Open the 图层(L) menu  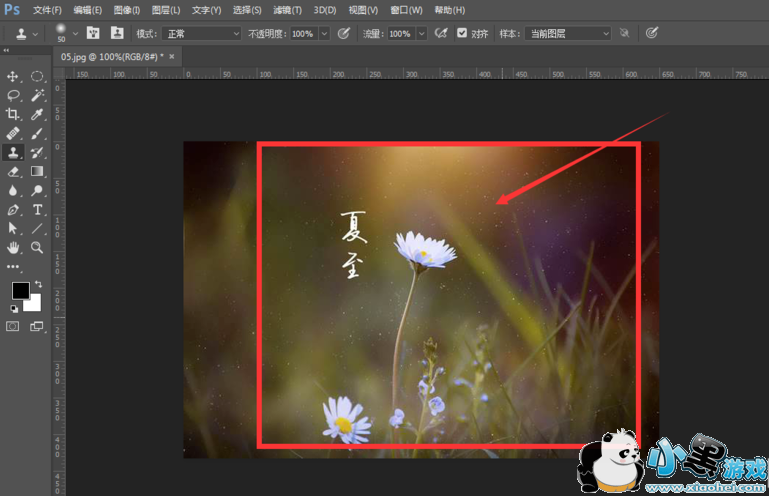(x=166, y=9)
